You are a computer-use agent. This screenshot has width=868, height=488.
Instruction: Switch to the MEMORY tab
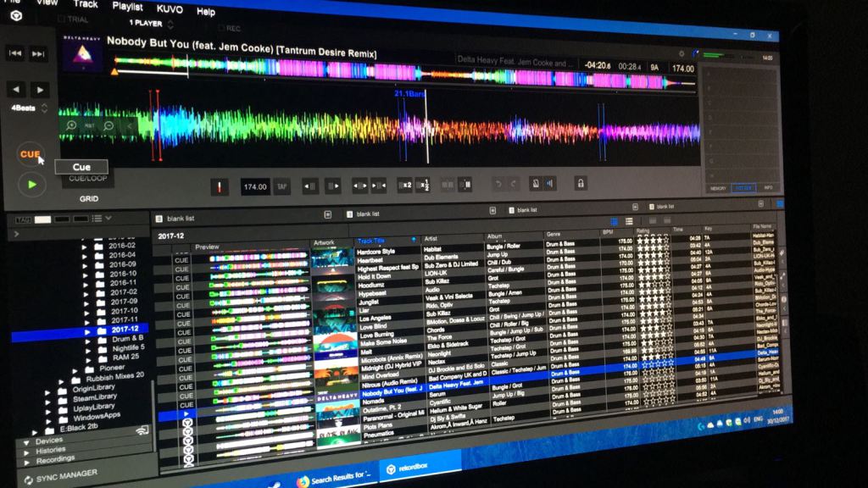click(x=718, y=189)
